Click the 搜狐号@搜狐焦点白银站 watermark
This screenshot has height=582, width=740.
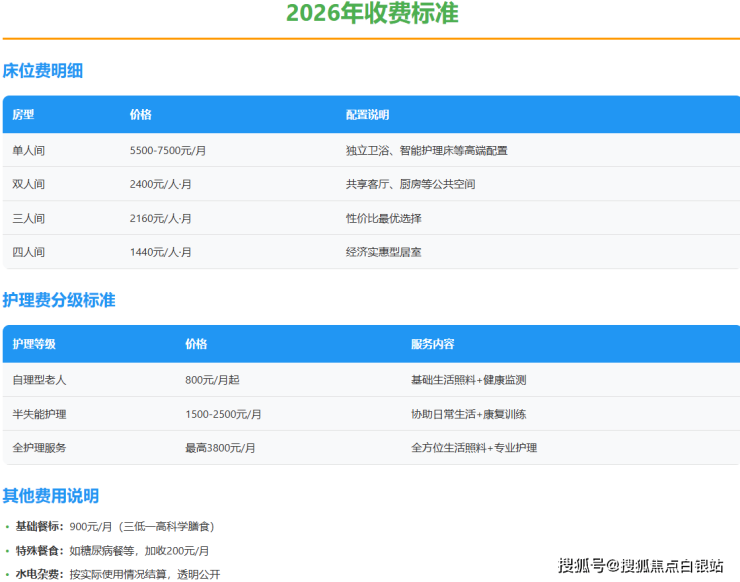pyautogui.click(x=641, y=565)
